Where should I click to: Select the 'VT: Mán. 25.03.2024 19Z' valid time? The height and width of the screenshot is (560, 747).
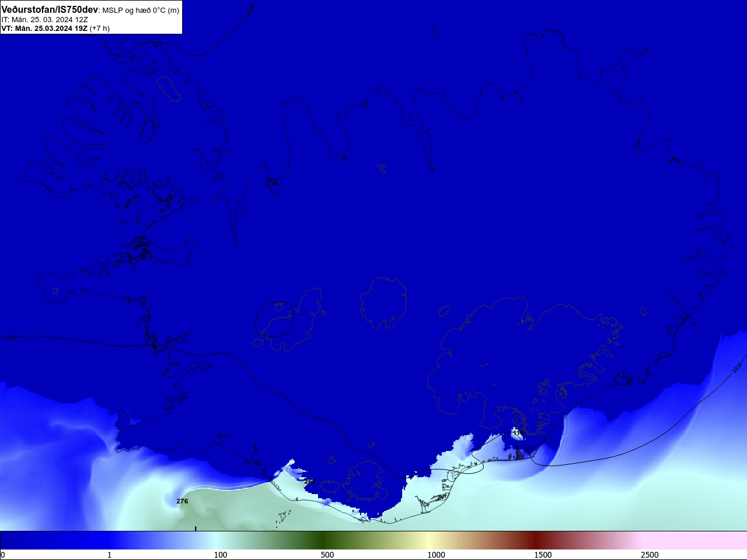44,28
